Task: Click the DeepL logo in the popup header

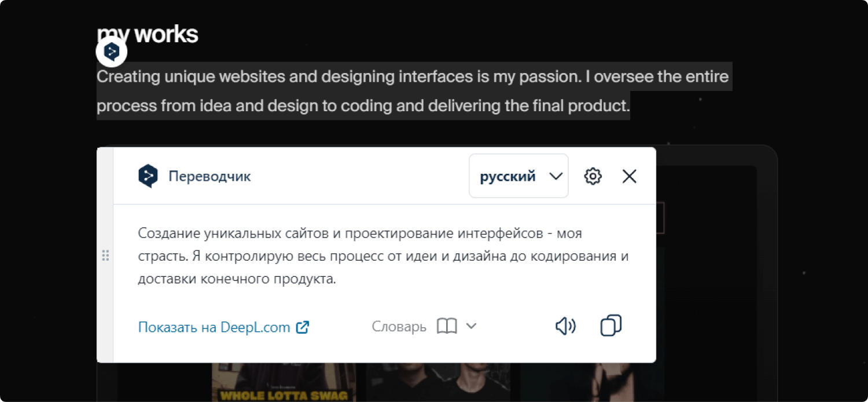Action: point(148,176)
